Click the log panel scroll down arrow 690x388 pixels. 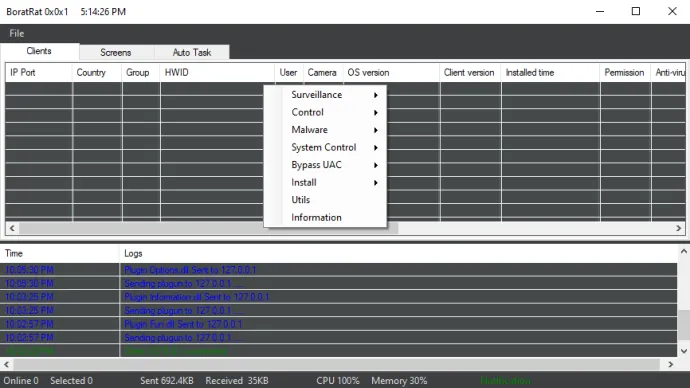coord(683,351)
